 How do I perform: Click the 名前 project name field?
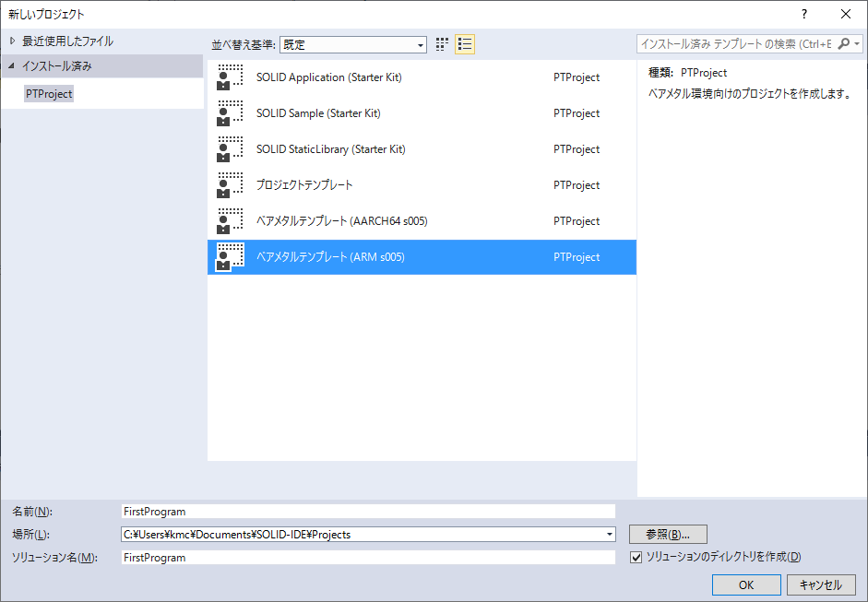pos(367,511)
